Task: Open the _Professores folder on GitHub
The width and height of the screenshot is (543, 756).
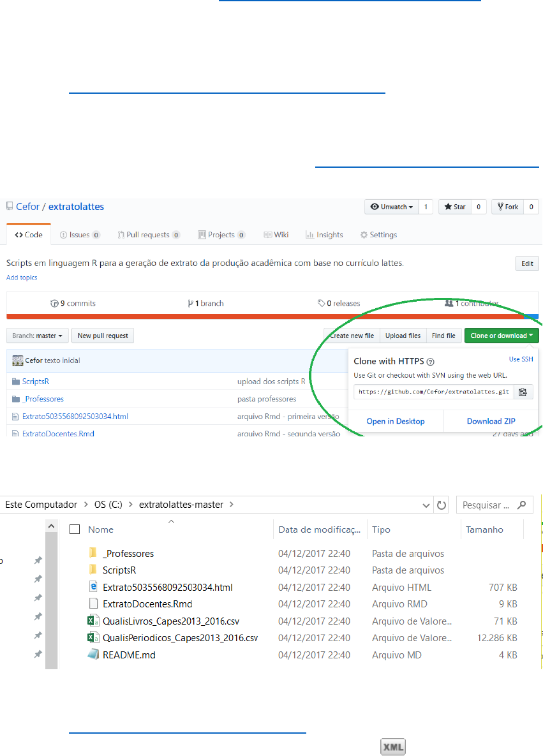Action: point(43,399)
